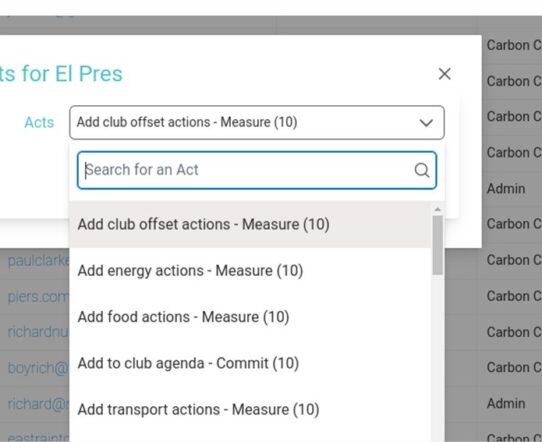Image resolution: width=542 pixels, height=442 pixels.
Task: Select highlighted Add club offset actions - Measure option
Action: pos(250,224)
